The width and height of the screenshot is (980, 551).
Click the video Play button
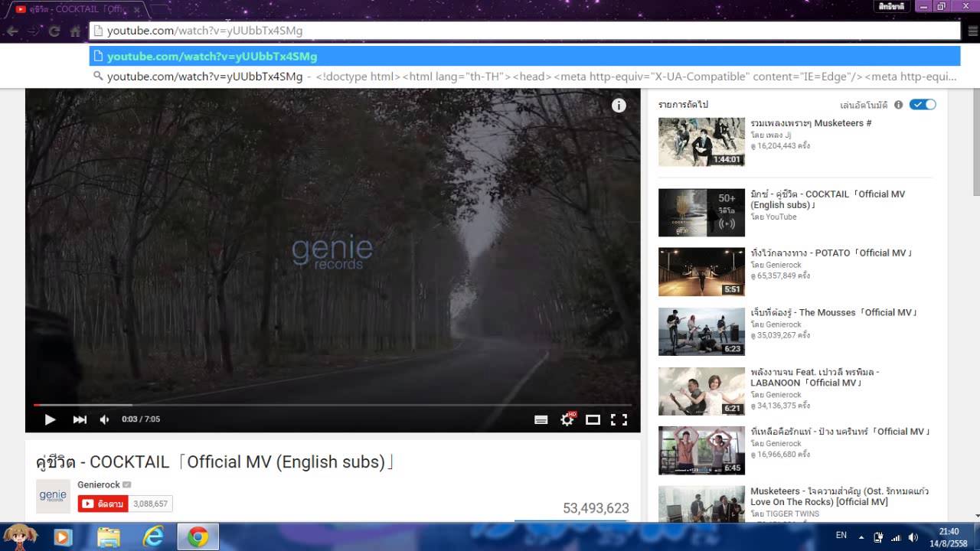[x=50, y=419]
